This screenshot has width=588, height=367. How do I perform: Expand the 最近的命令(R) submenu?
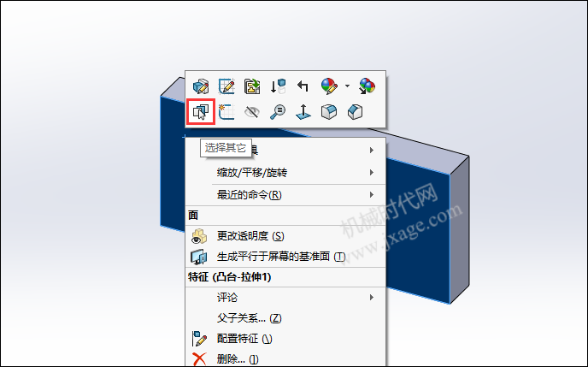[285, 195]
